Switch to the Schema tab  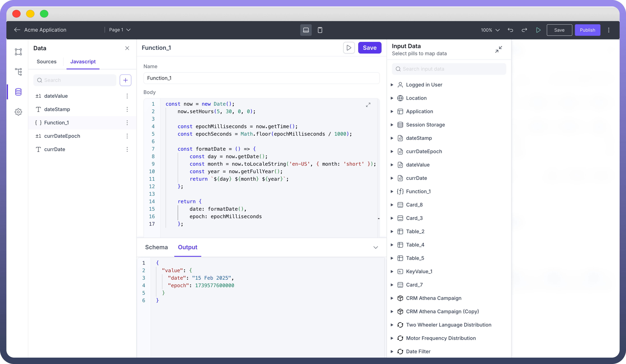tap(156, 247)
